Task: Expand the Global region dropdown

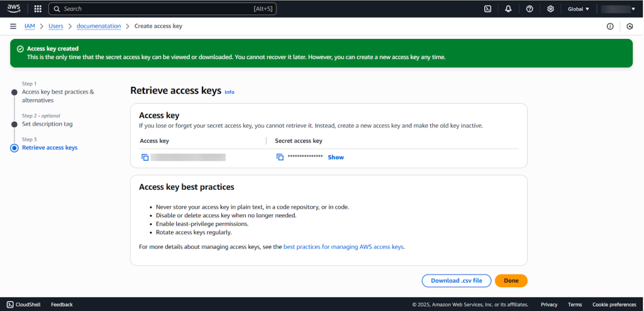Action: [579, 9]
